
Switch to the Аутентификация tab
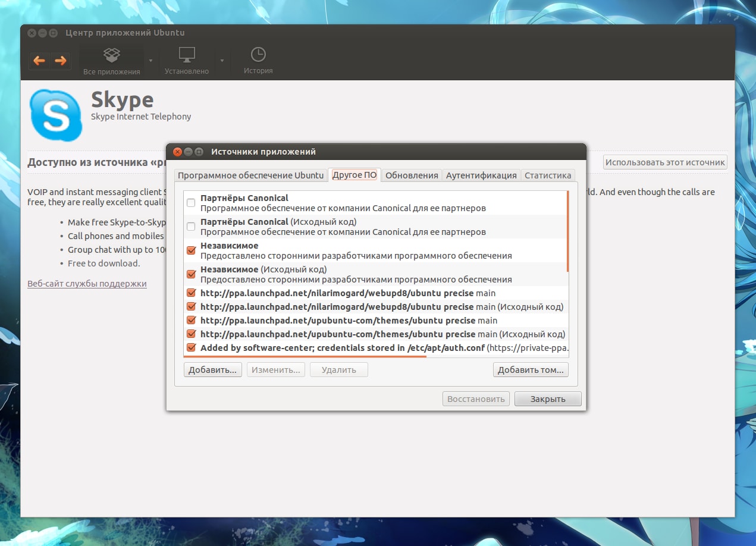(x=481, y=175)
